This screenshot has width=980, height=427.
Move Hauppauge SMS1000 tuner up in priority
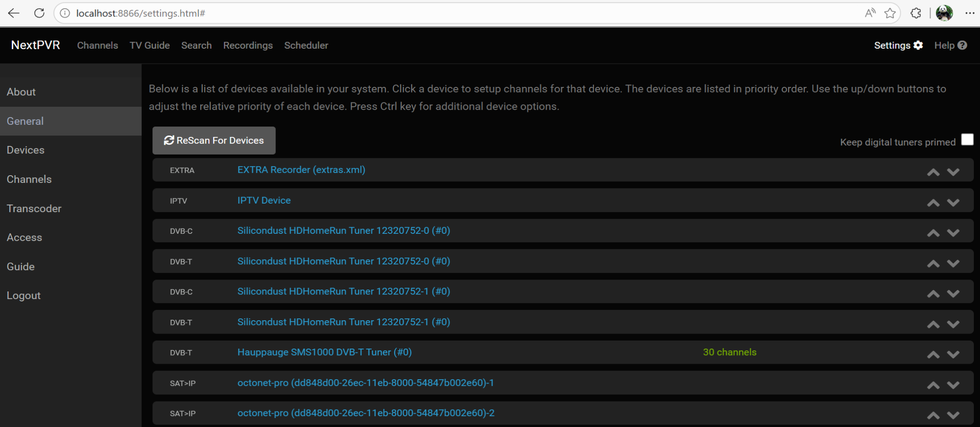(x=933, y=354)
